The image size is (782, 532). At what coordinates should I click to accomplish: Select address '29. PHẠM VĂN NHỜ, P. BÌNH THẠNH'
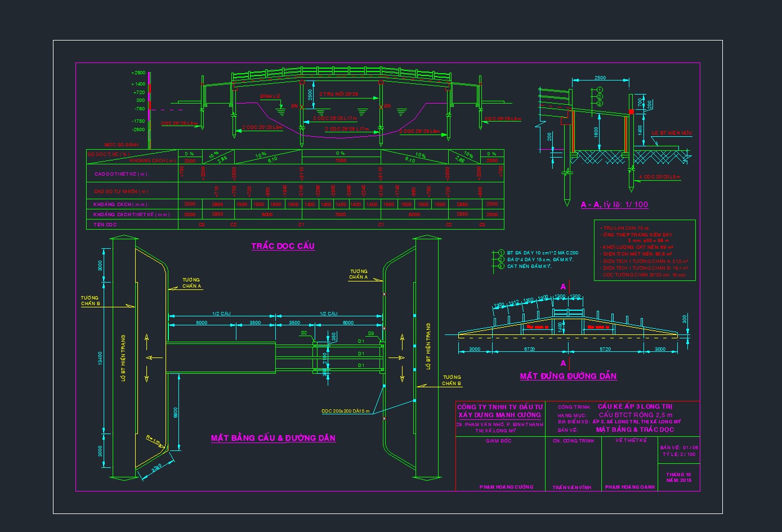click(x=500, y=424)
